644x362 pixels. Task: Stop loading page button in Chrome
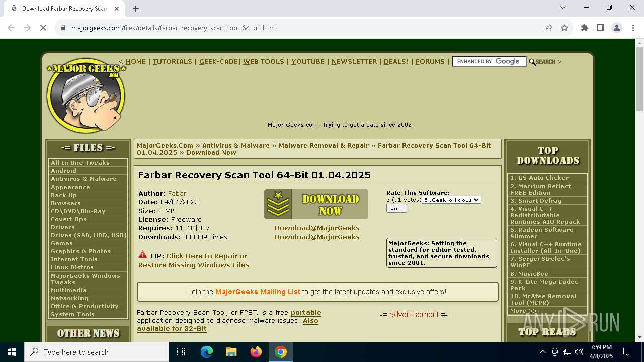point(43,28)
